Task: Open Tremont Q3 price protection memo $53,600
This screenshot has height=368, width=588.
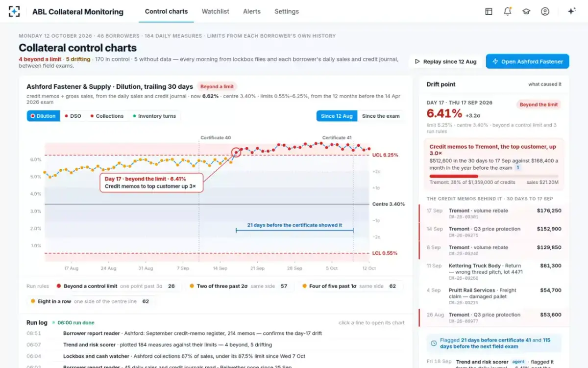Action: coord(494,317)
